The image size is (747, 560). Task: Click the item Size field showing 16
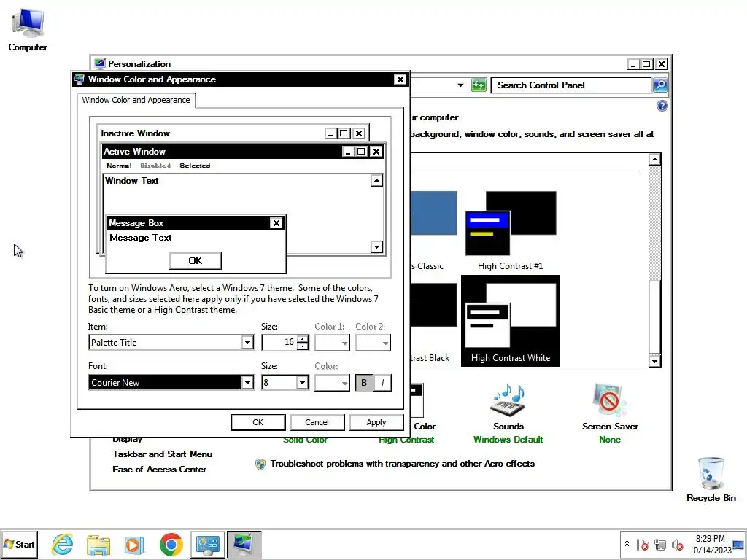(x=279, y=343)
